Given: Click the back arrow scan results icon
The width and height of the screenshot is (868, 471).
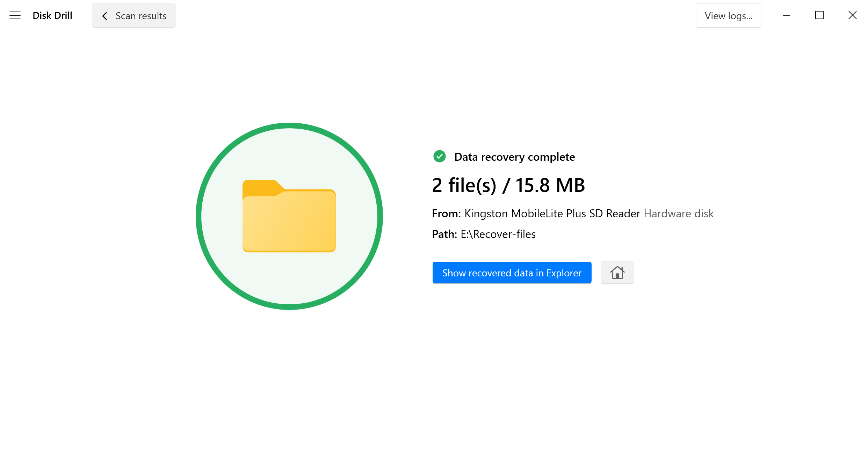Looking at the screenshot, I should (104, 16).
